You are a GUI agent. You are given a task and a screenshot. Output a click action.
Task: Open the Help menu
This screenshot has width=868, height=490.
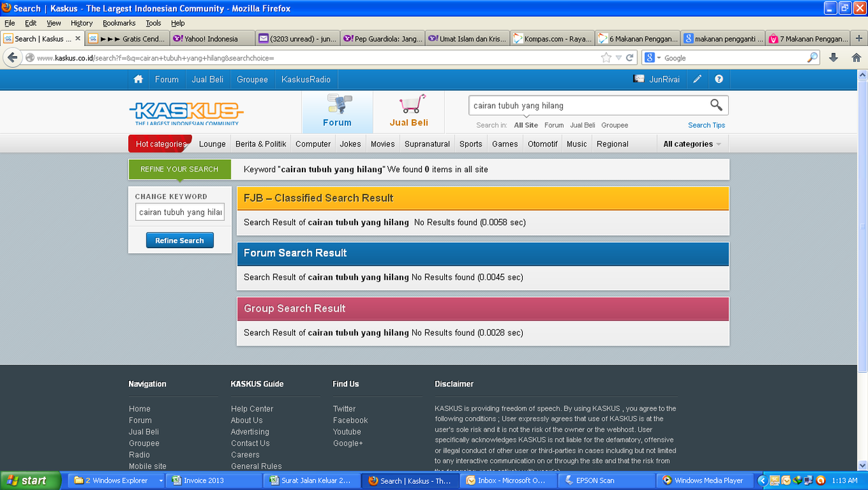[x=178, y=23]
